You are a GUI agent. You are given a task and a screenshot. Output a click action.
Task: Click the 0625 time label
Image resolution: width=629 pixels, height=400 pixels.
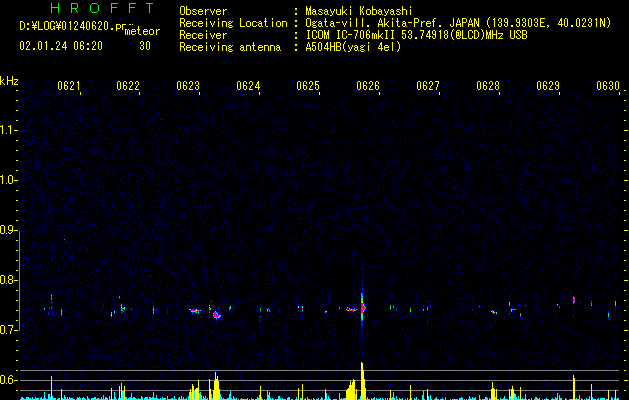(308, 86)
